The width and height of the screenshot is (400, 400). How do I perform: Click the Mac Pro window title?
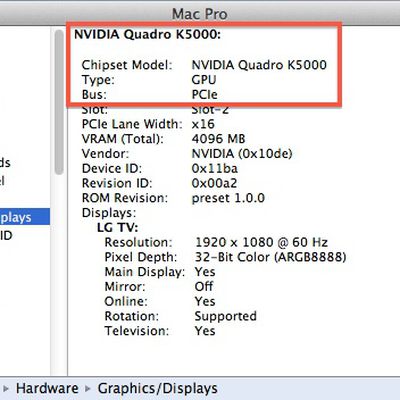tap(199, 14)
